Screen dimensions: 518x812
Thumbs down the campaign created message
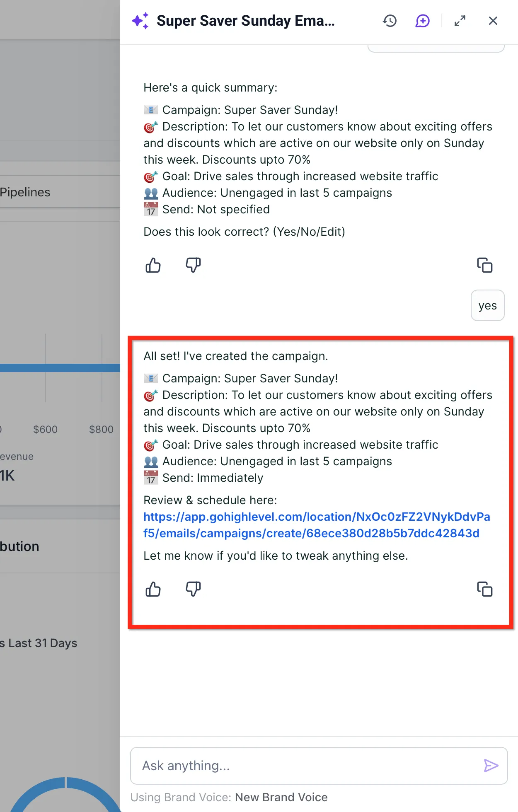pyautogui.click(x=193, y=589)
